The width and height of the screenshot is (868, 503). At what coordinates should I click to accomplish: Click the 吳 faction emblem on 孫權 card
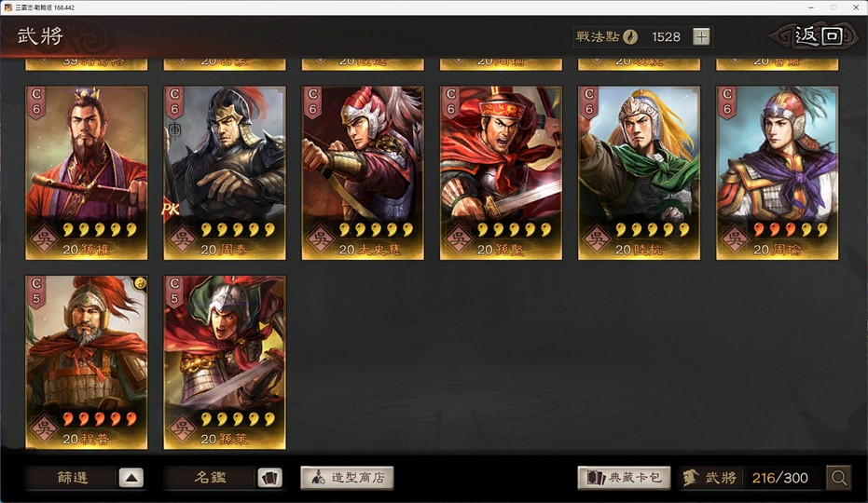click(x=45, y=239)
